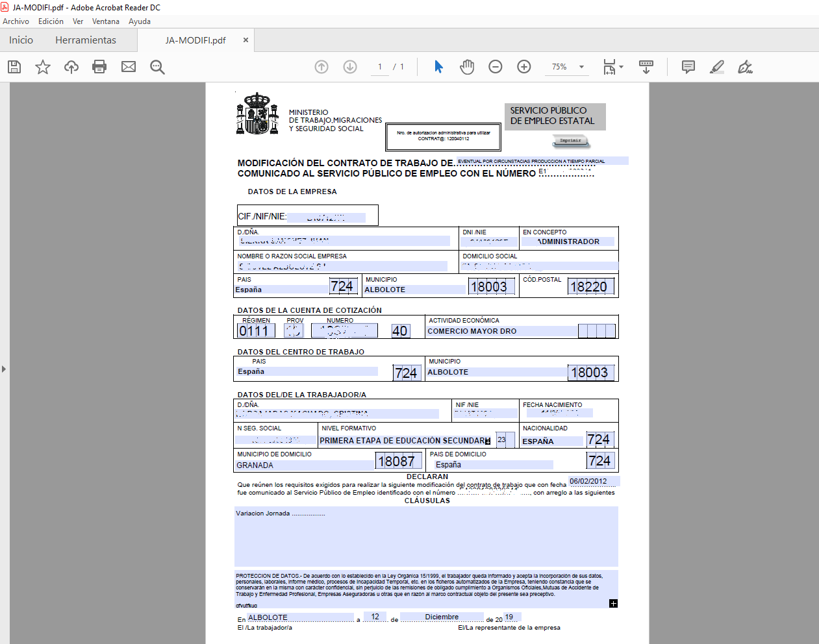The image size is (819, 644).
Task: Click the page number input field
Action: (x=380, y=67)
